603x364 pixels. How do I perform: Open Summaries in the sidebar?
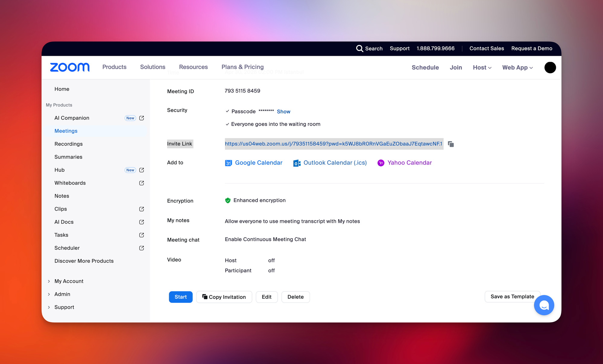click(68, 157)
